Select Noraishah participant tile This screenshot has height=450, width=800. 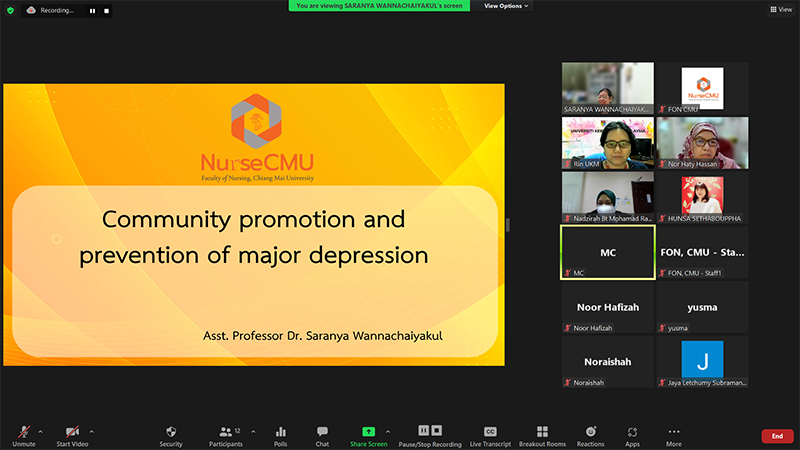[x=608, y=362]
